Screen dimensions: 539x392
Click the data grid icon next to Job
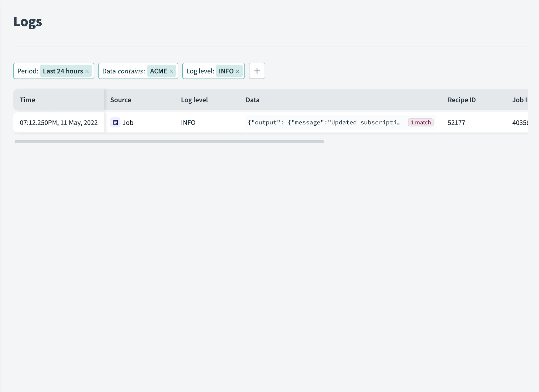coord(115,122)
